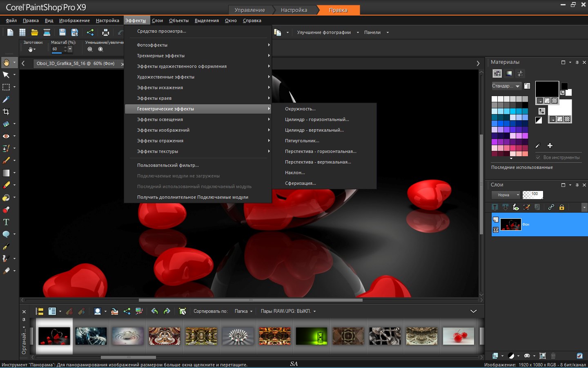Image resolution: width=588 pixels, height=368 pixels.
Task: Expand the Pan tool flyout arrow
Action: (14, 63)
